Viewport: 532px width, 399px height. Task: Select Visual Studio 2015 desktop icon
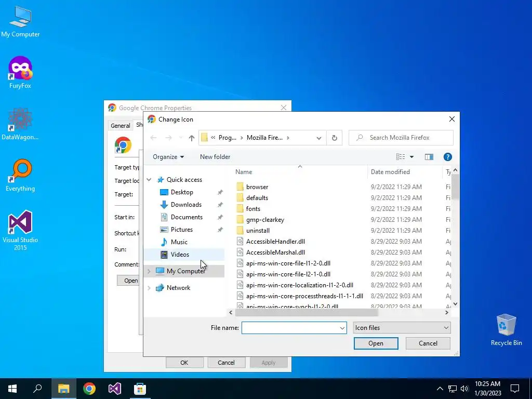pyautogui.click(x=20, y=230)
